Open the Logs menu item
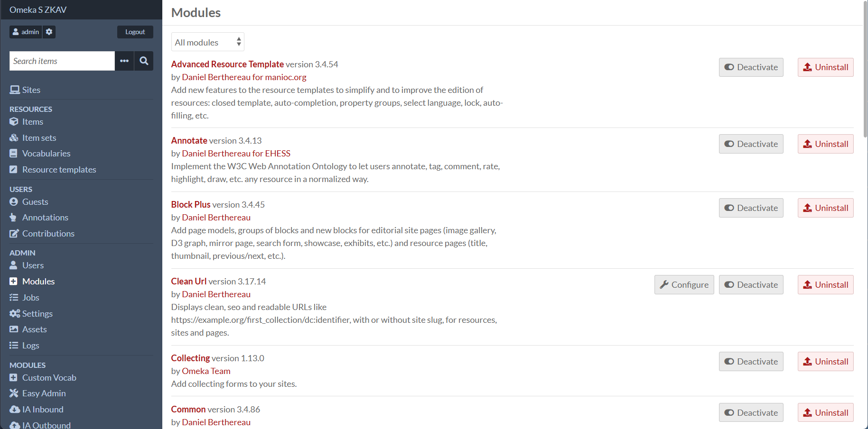This screenshot has width=868, height=429. pyautogui.click(x=30, y=346)
